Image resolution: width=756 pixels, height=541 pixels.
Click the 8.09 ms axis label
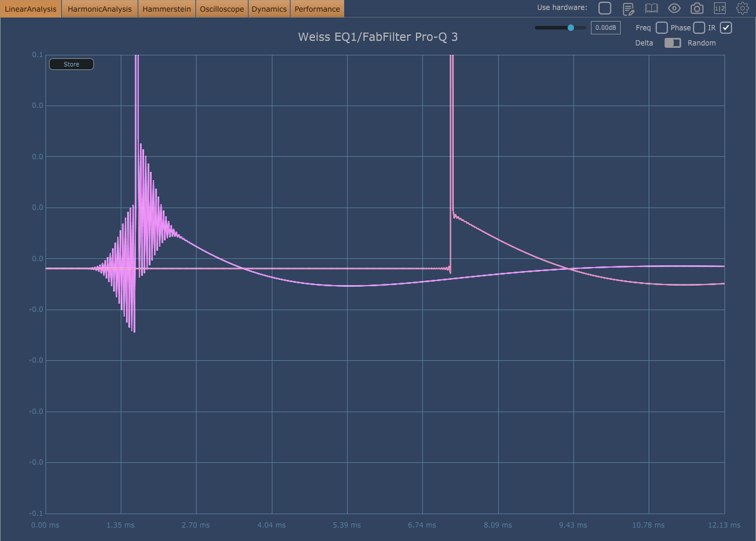[498, 525]
